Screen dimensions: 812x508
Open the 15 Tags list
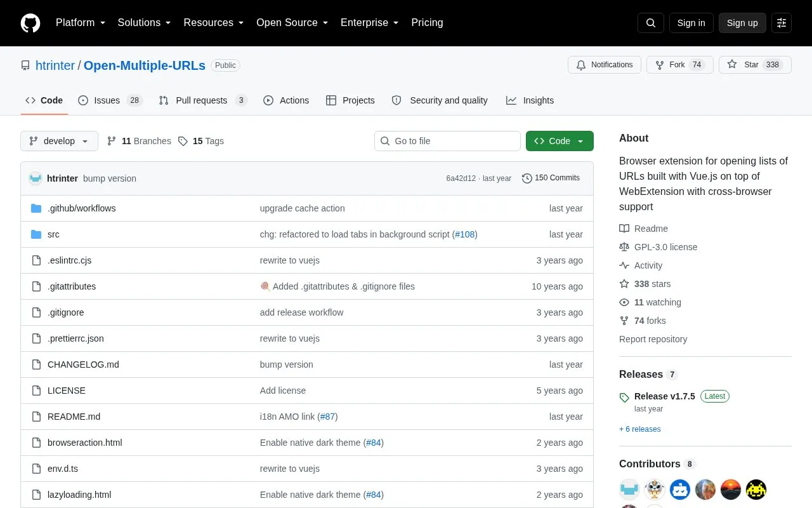coord(201,141)
